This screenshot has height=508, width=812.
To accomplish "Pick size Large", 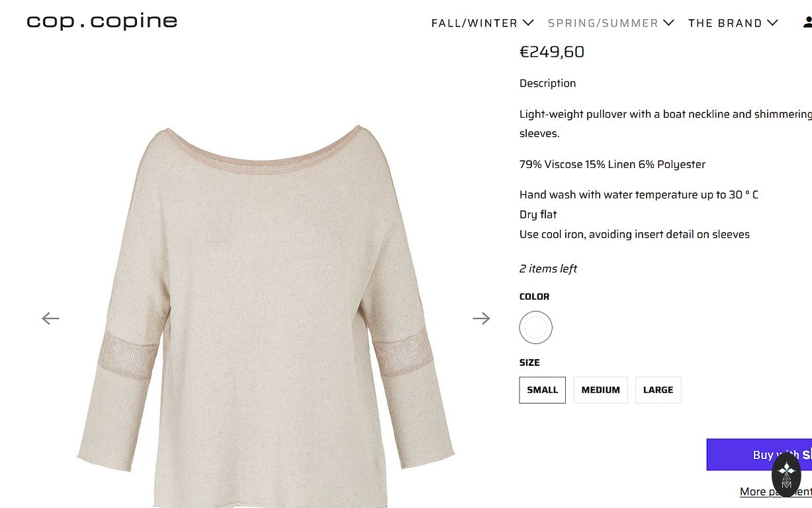I will point(658,390).
